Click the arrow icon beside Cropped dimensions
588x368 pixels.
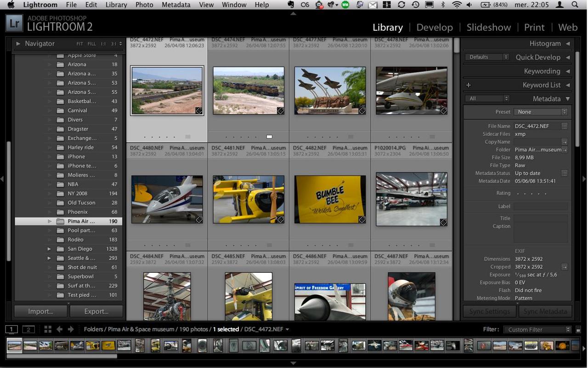565,267
